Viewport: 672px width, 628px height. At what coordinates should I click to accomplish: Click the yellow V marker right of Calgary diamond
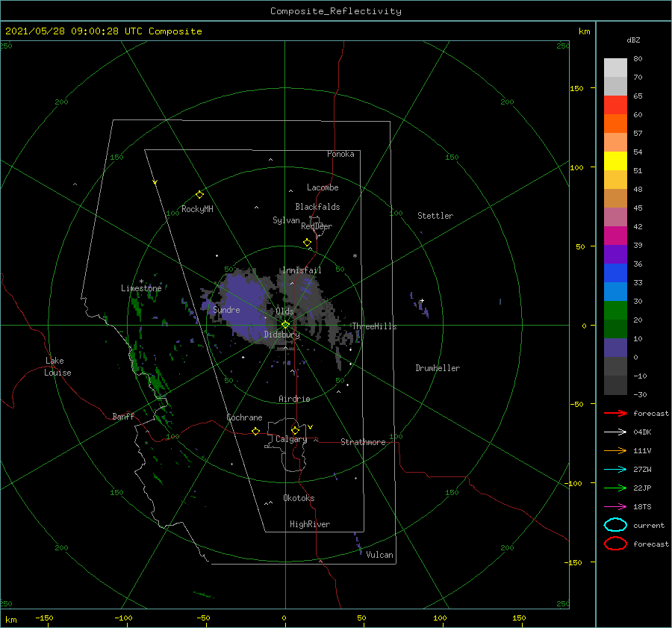click(311, 427)
